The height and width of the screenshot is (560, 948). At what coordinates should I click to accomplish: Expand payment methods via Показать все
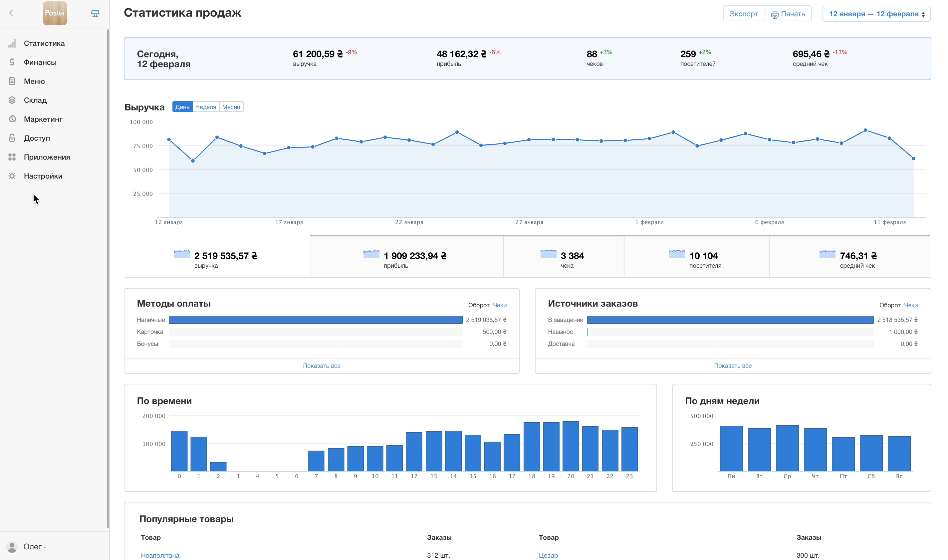click(x=322, y=365)
